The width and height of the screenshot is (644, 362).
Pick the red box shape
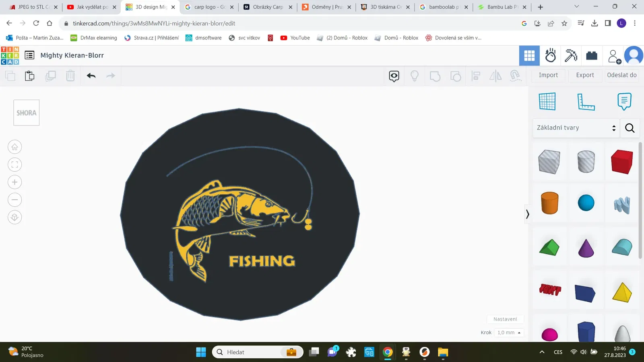pyautogui.click(x=622, y=162)
